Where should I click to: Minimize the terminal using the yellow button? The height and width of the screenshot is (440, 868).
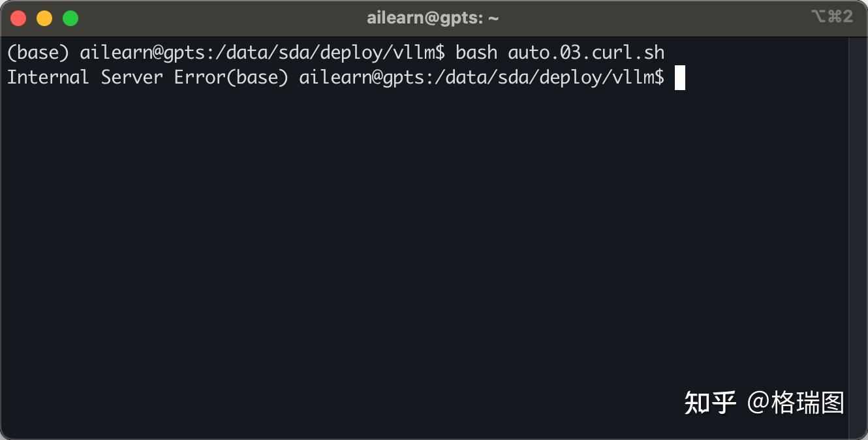[44, 18]
